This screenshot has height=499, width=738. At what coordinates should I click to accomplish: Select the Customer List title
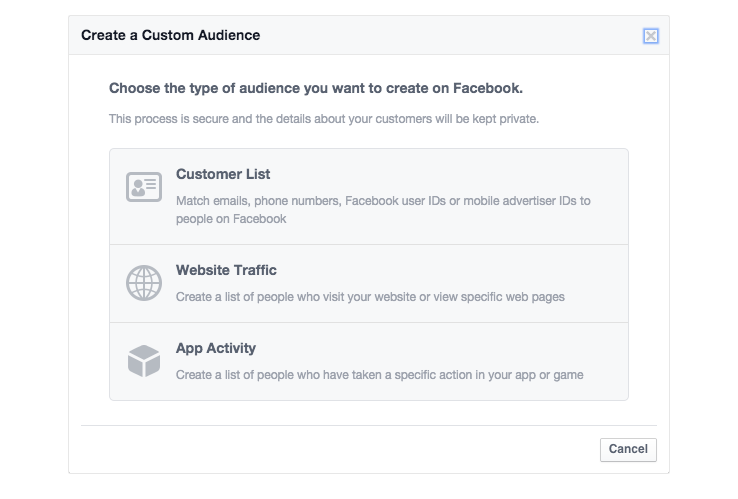[x=223, y=174]
